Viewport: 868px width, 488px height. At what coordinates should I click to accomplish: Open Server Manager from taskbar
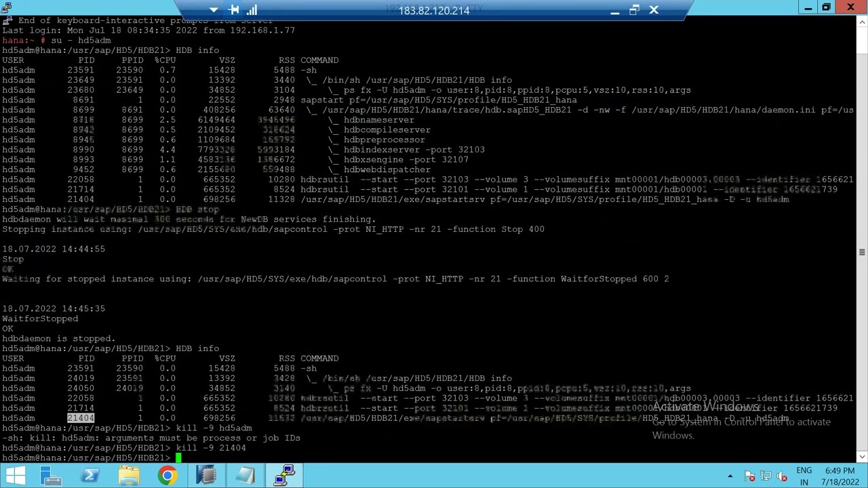pyautogui.click(x=52, y=475)
